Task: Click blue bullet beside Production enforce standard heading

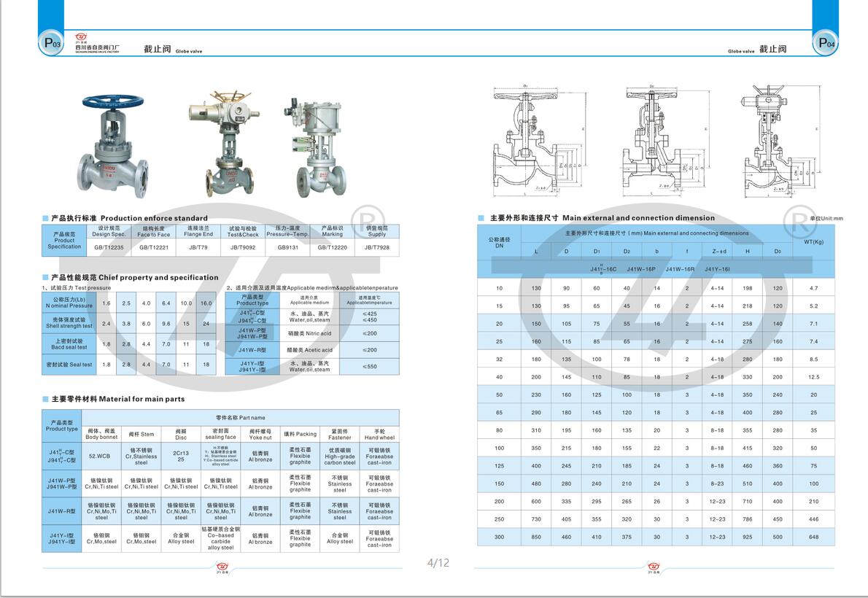Action: [x=45, y=218]
